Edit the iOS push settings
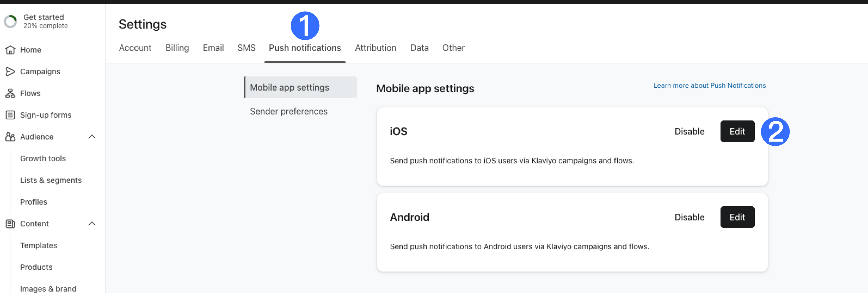Screen dimensions: 868x293 click(737, 131)
